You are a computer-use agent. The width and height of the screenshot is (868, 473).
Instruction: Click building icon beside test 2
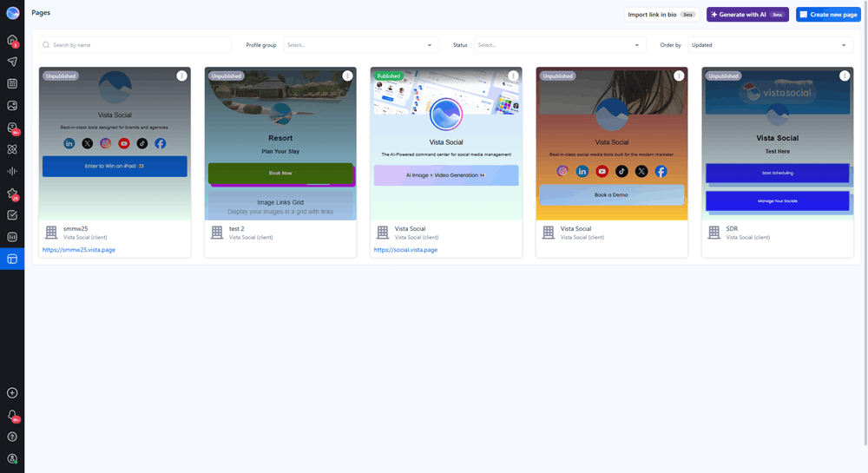[x=217, y=233]
